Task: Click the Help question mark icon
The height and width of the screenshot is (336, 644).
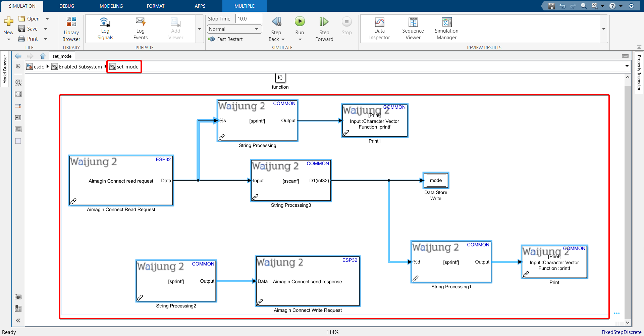Action: pyautogui.click(x=612, y=6)
